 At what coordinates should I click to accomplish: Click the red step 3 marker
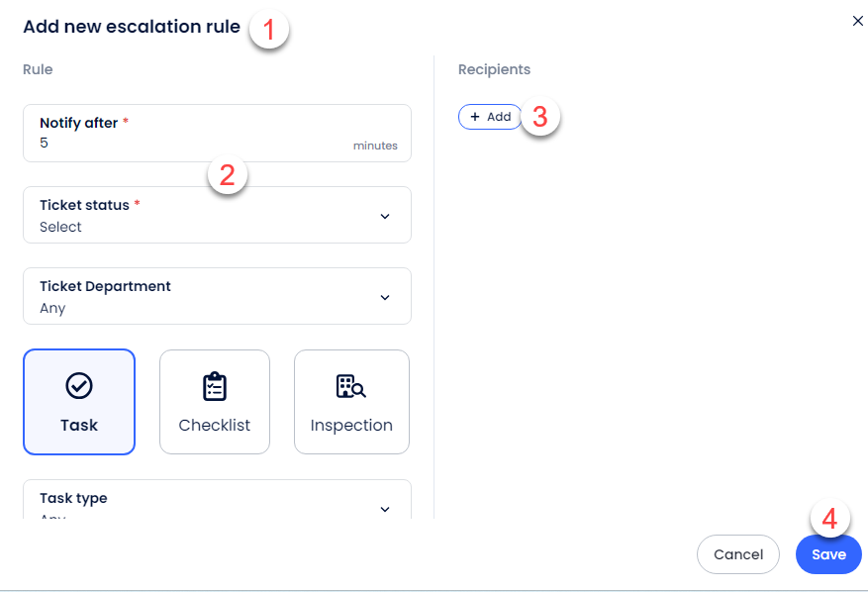click(540, 117)
